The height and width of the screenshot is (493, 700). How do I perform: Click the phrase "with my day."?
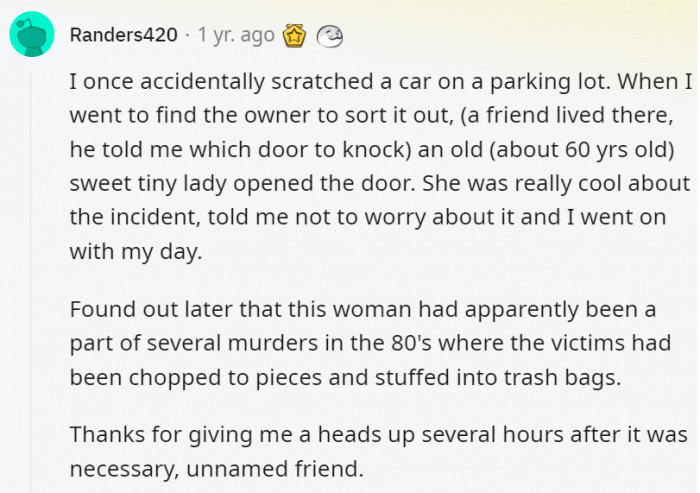[x=136, y=251]
